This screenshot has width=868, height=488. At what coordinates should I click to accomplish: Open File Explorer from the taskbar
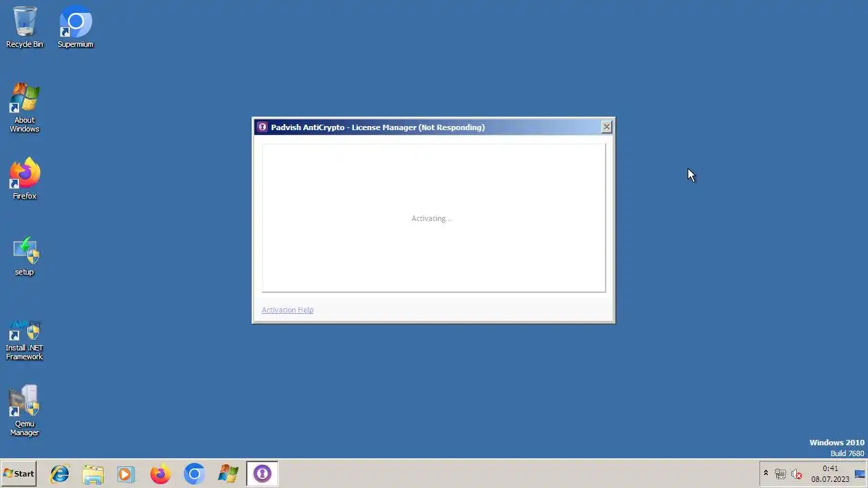click(93, 474)
